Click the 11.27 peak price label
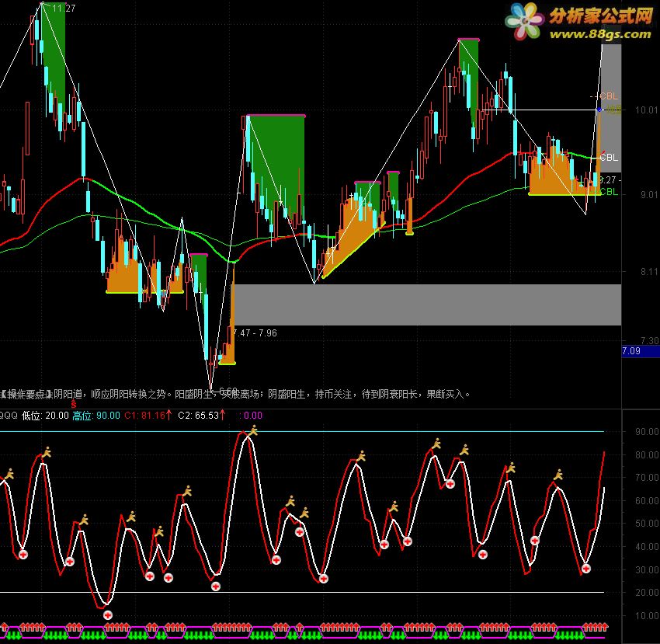This screenshot has height=644, width=660. pyautogui.click(x=63, y=8)
